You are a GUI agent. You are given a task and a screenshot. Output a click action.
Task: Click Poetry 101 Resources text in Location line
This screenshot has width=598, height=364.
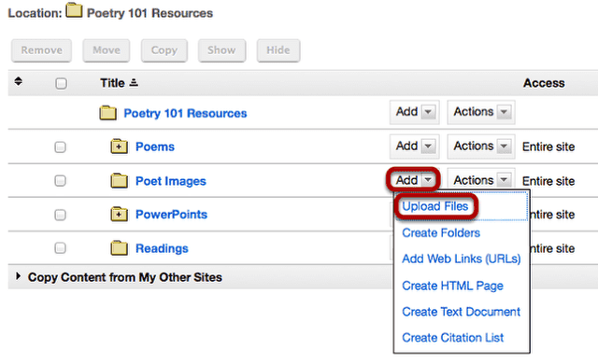tap(149, 13)
